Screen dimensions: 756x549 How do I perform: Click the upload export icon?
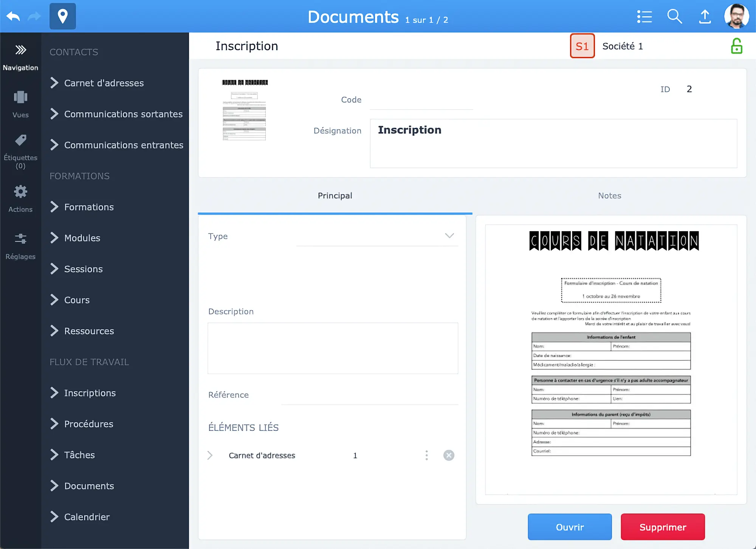point(705,17)
